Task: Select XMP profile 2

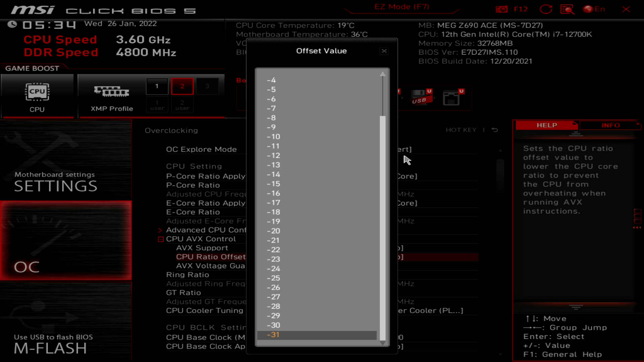Action: click(x=182, y=86)
